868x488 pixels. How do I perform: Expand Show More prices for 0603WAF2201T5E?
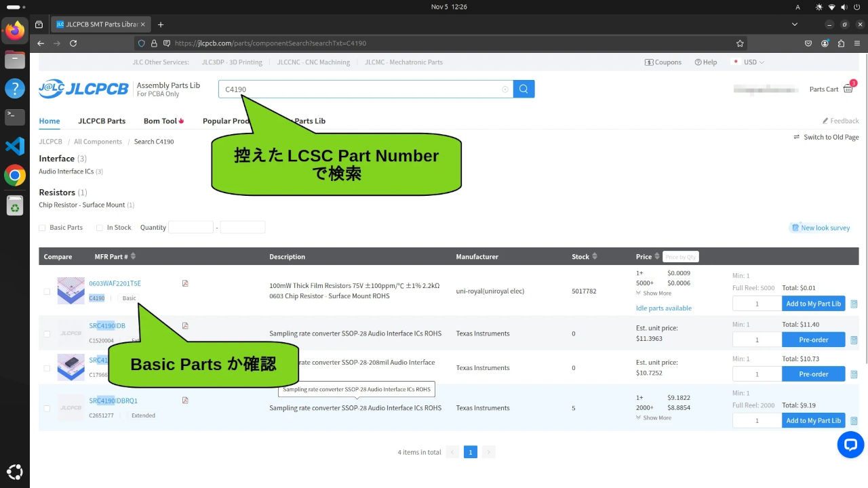click(x=654, y=293)
